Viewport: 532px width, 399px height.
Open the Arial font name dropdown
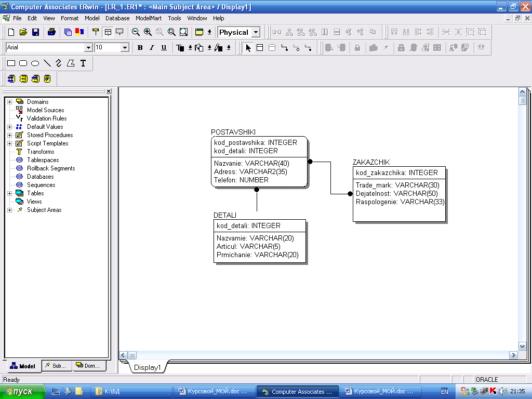[88, 48]
